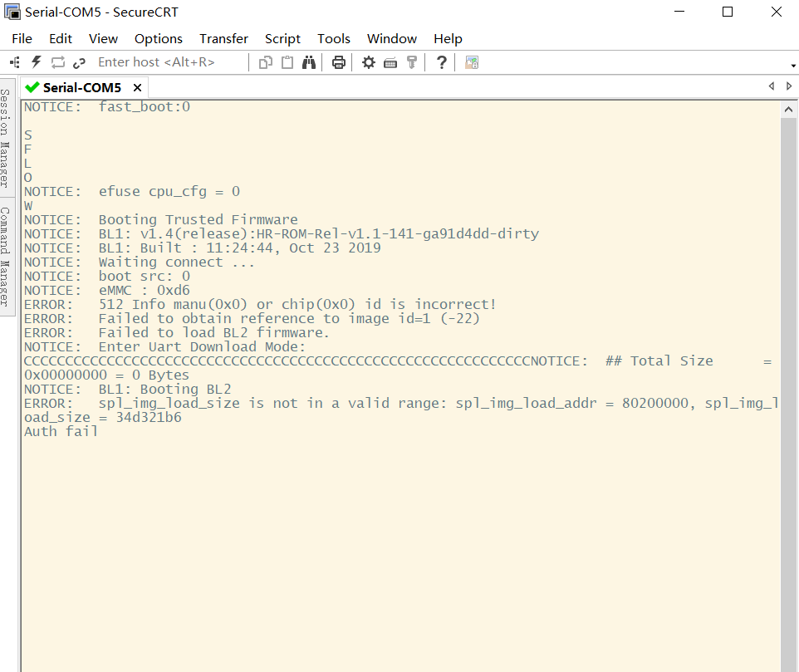Open Session Options gear icon
The height and width of the screenshot is (672, 799).
point(369,62)
